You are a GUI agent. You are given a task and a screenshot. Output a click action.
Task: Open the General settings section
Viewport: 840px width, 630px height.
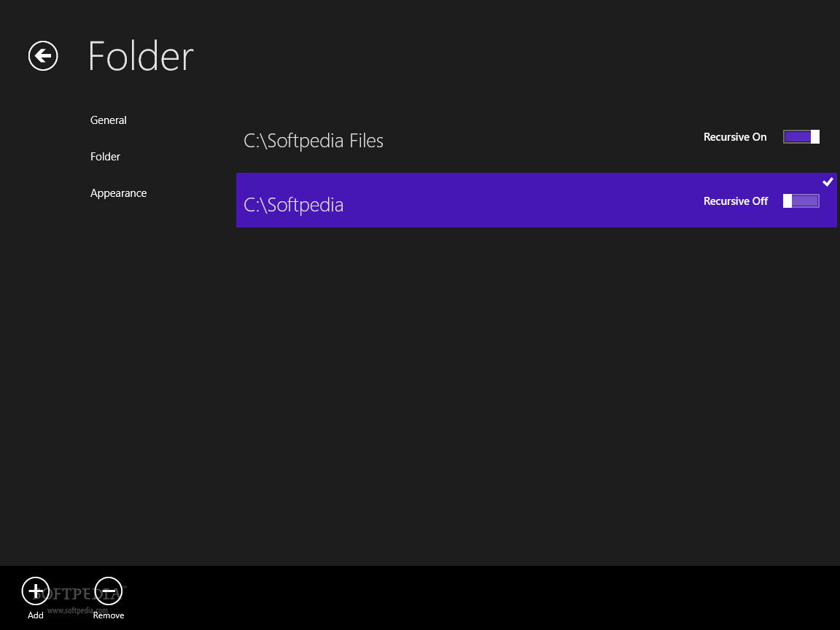[108, 120]
